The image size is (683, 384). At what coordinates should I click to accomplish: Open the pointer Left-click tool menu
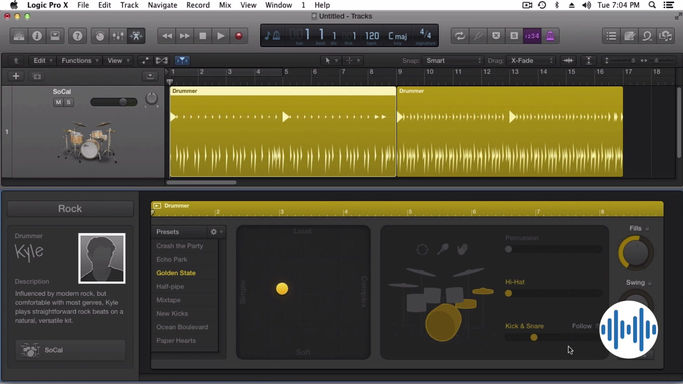click(331, 61)
